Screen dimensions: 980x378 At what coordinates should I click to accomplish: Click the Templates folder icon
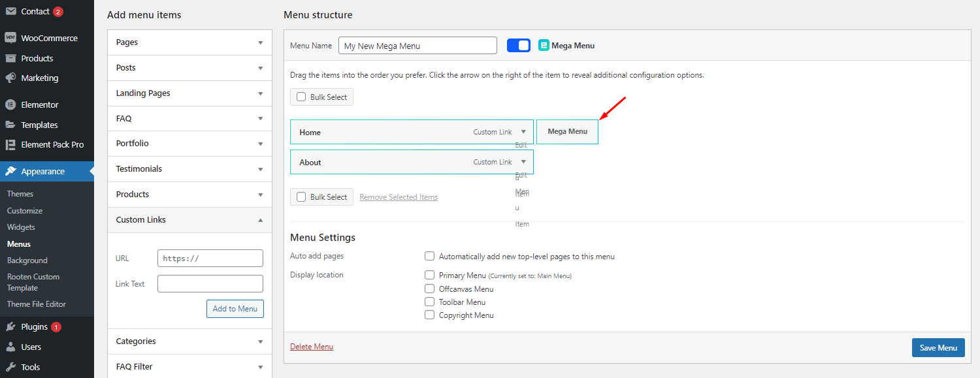[10, 125]
